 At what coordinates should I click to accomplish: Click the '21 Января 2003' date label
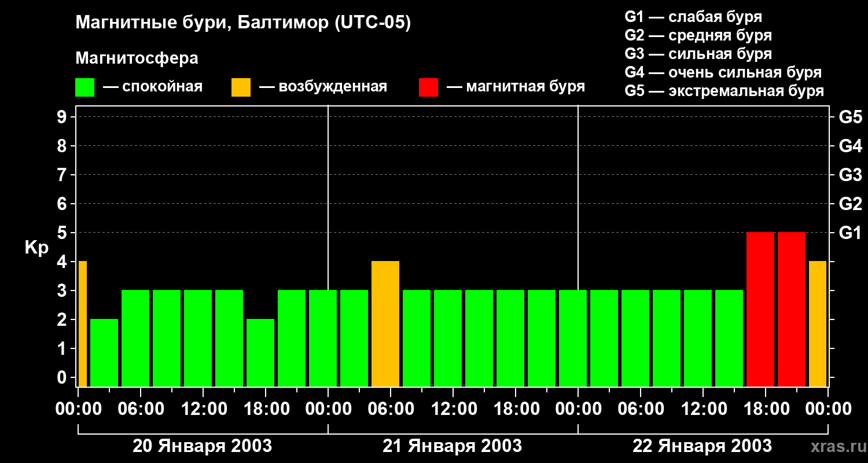pyautogui.click(x=452, y=446)
